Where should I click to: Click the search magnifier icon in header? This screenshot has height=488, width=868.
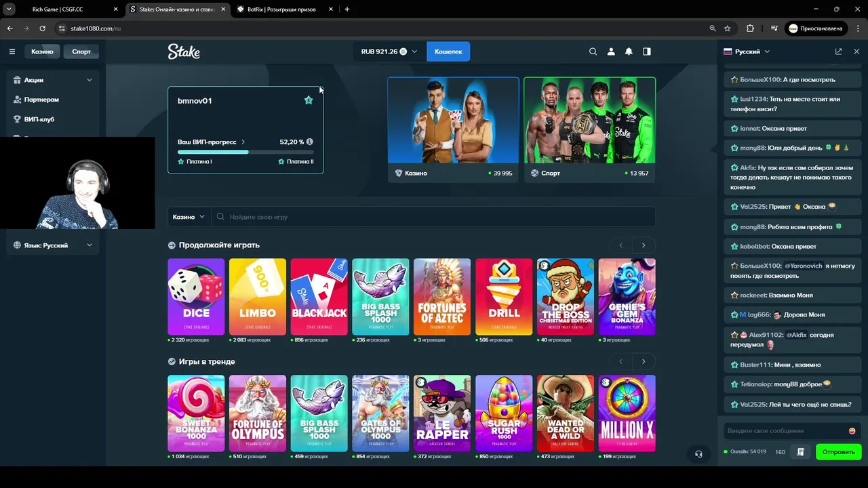[x=593, y=52]
